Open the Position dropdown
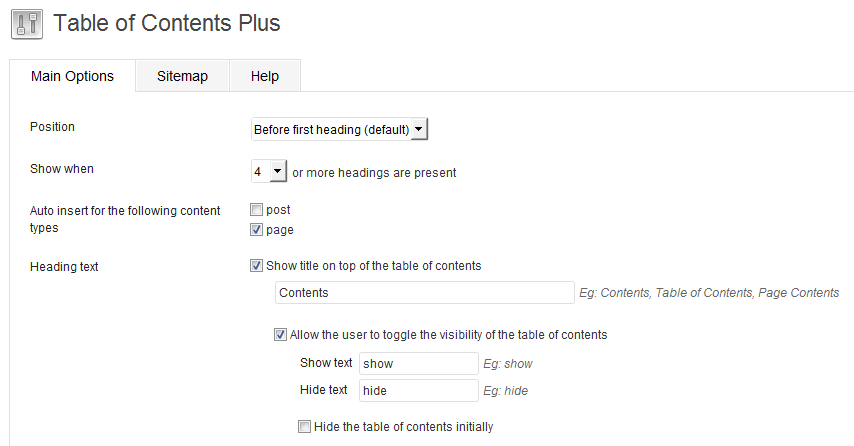The width and height of the screenshot is (854, 446). tap(339, 130)
